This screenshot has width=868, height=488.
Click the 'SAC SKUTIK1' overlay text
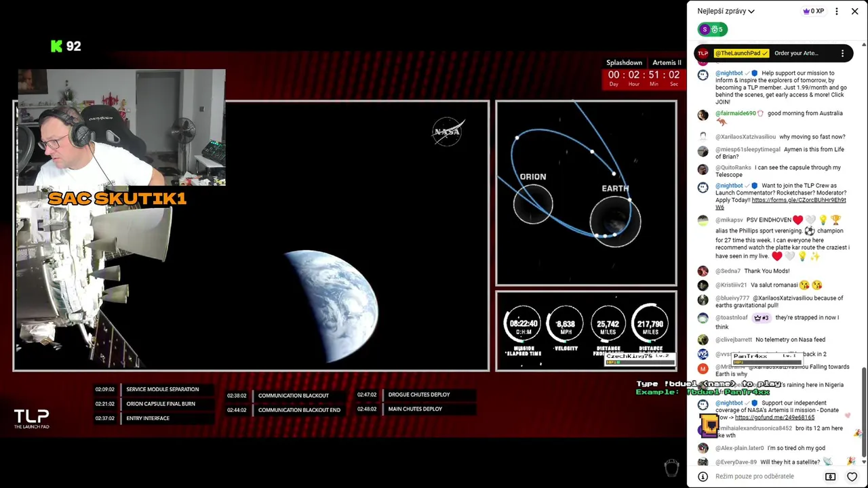(117, 199)
